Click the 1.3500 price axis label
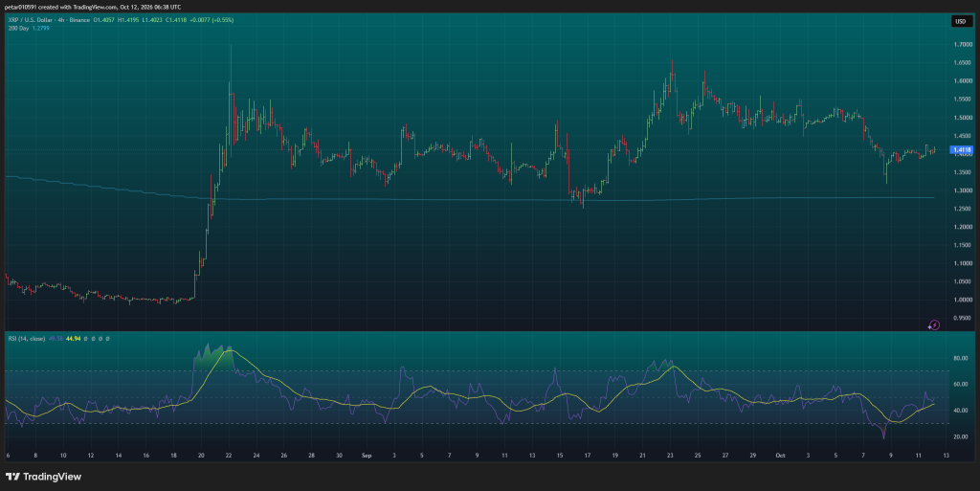This screenshot has height=491, width=980. tap(963, 172)
